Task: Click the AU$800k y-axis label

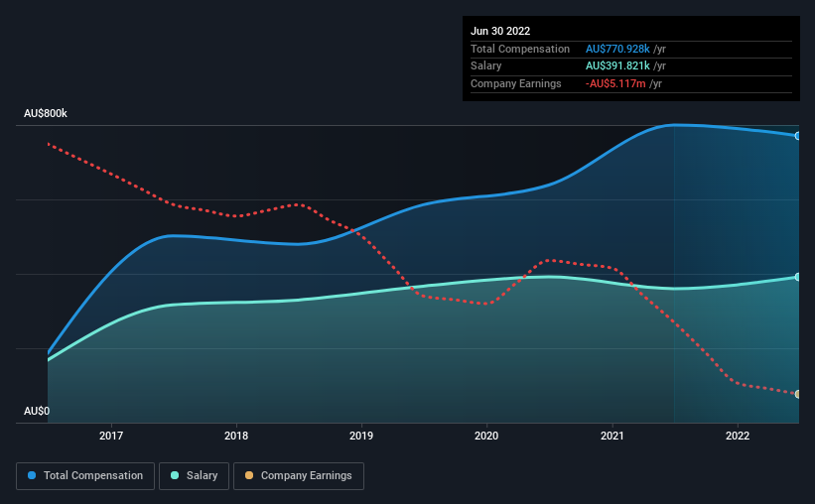Action: (x=46, y=113)
